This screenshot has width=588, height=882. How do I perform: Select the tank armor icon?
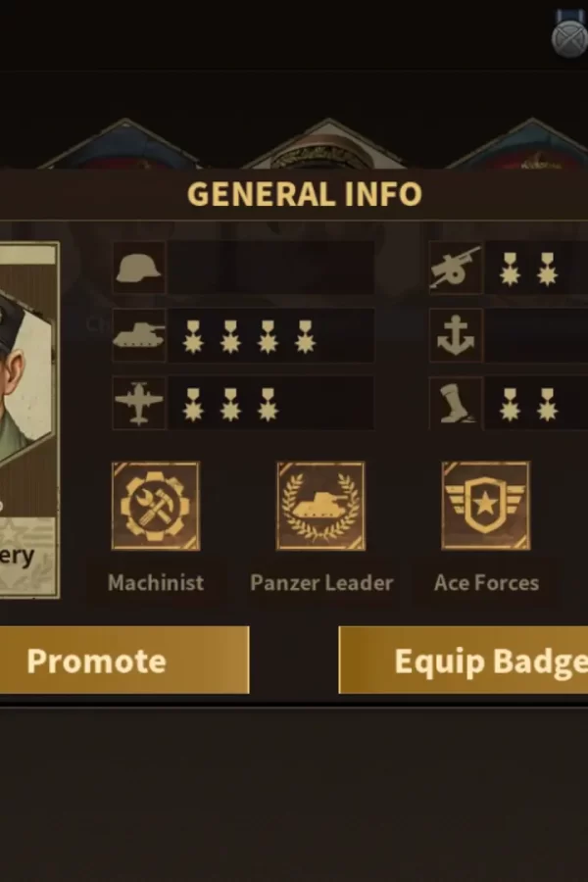[x=139, y=336]
